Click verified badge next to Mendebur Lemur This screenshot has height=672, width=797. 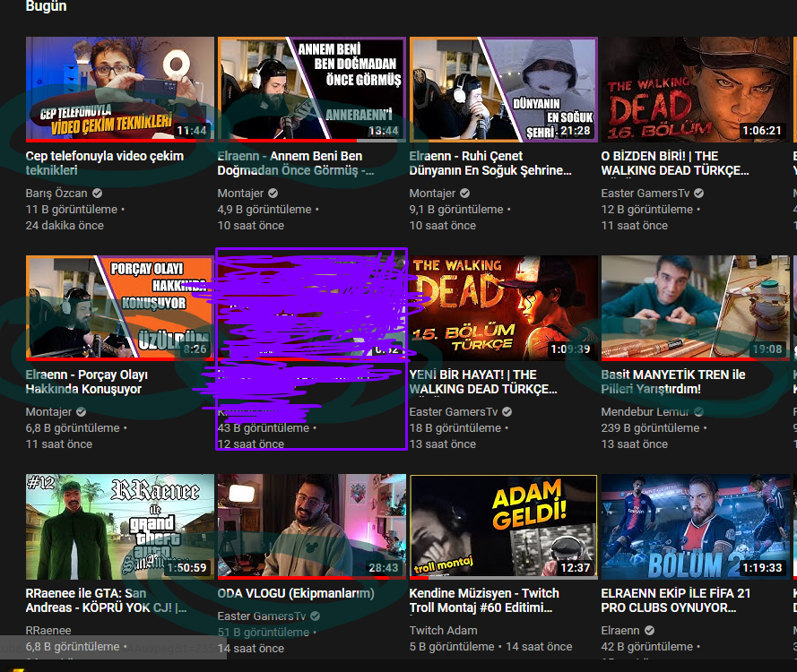[x=699, y=412]
